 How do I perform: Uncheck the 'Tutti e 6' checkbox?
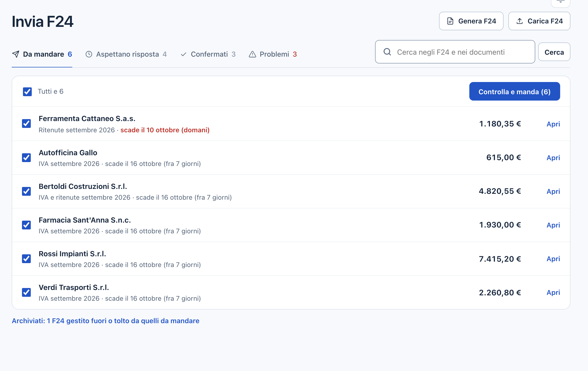pos(27,92)
